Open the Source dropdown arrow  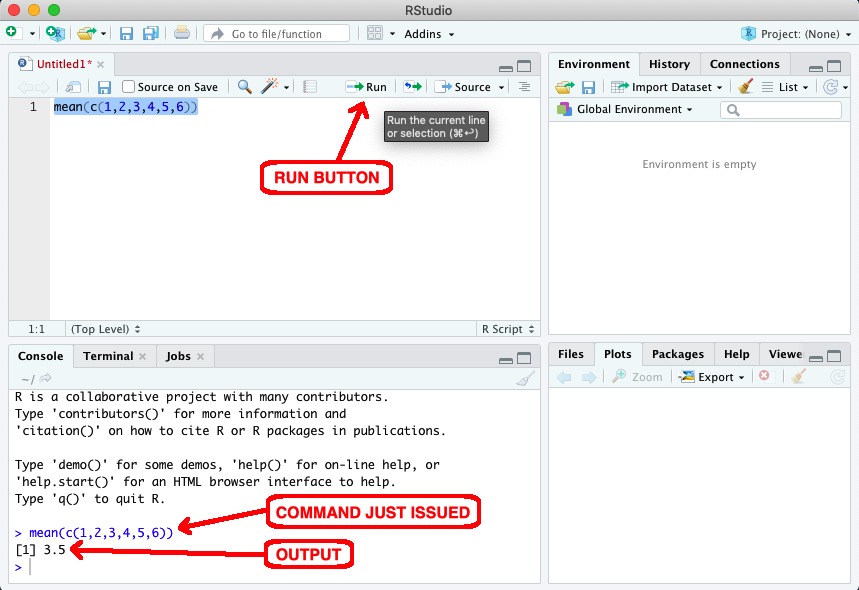pos(501,87)
